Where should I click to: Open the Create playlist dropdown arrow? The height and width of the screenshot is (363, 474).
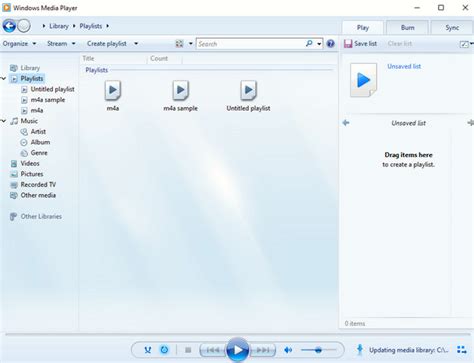(x=136, y=44)
